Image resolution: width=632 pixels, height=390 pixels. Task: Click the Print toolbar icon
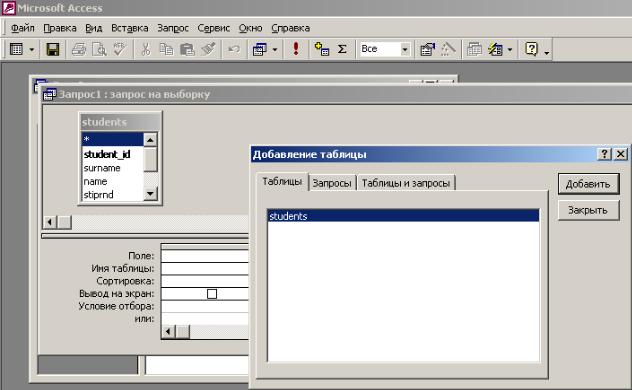pyautogui.click(x=79, y=49)
